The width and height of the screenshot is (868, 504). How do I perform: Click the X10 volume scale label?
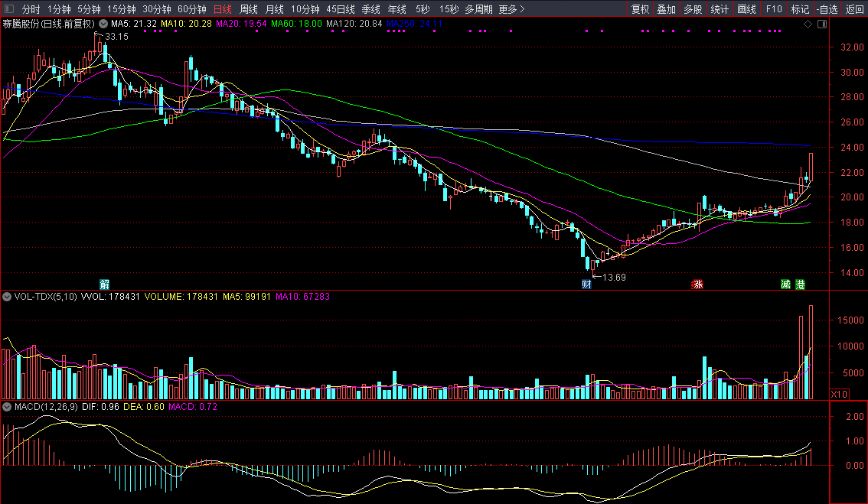pyautogui.click(x=839, y=394)
